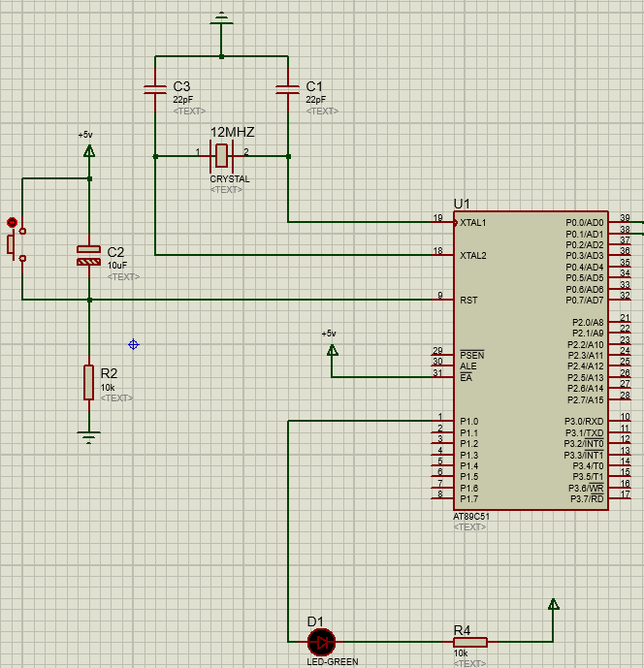
Task: Click the ground terminal above the capacitors
Action: pos(222,18)
